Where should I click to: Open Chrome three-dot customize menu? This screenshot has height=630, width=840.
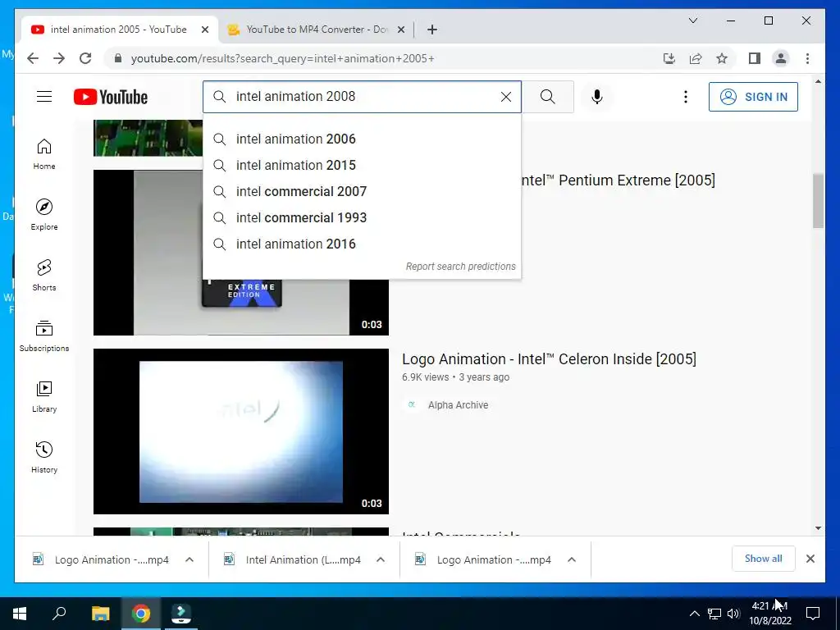coord(807,58)
